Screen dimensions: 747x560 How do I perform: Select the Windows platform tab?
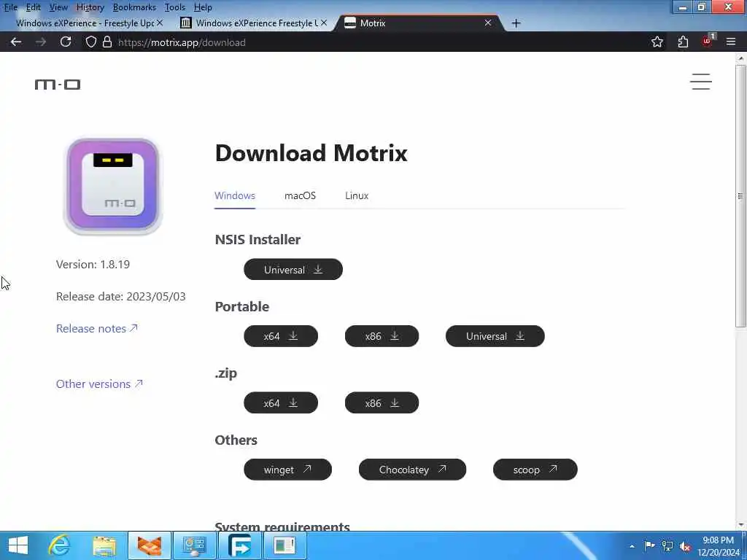tap(235, 195)
